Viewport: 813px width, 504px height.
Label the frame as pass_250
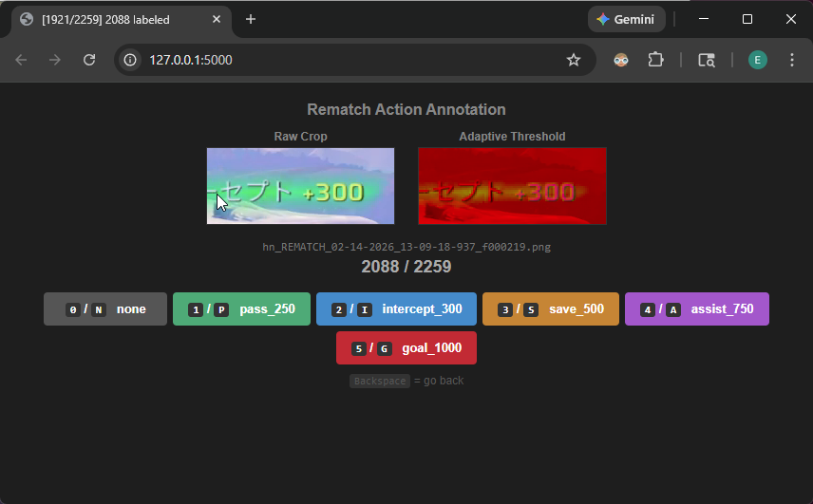click(x=241, y=309)
